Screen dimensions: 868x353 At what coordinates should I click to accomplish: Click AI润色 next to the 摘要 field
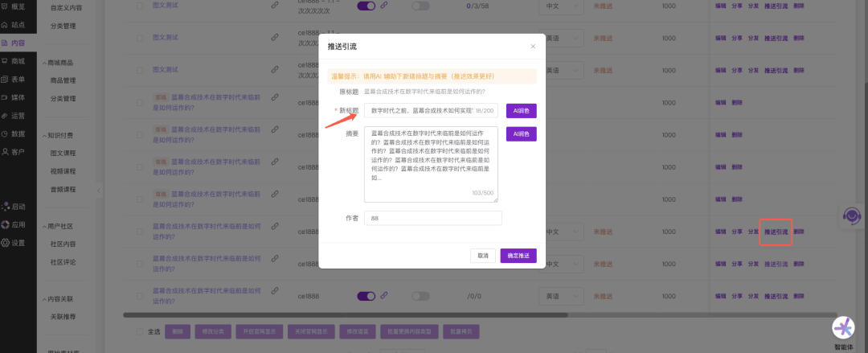click(x=521, y=133)
